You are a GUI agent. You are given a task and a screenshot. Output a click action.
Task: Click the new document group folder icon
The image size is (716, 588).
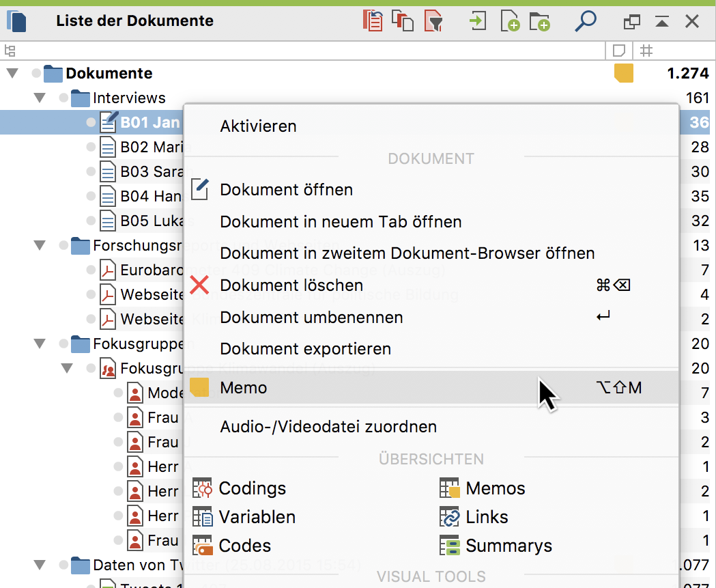tap(540, 21)
